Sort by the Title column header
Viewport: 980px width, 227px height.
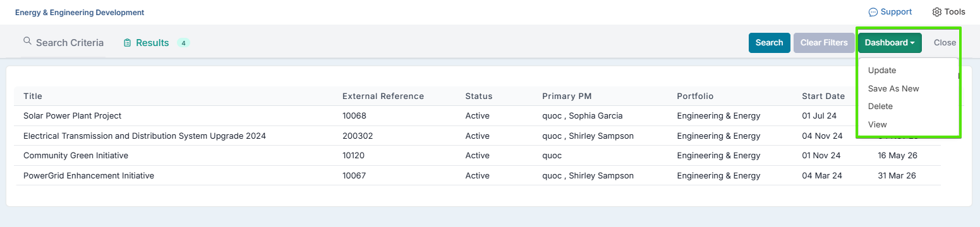33,96
